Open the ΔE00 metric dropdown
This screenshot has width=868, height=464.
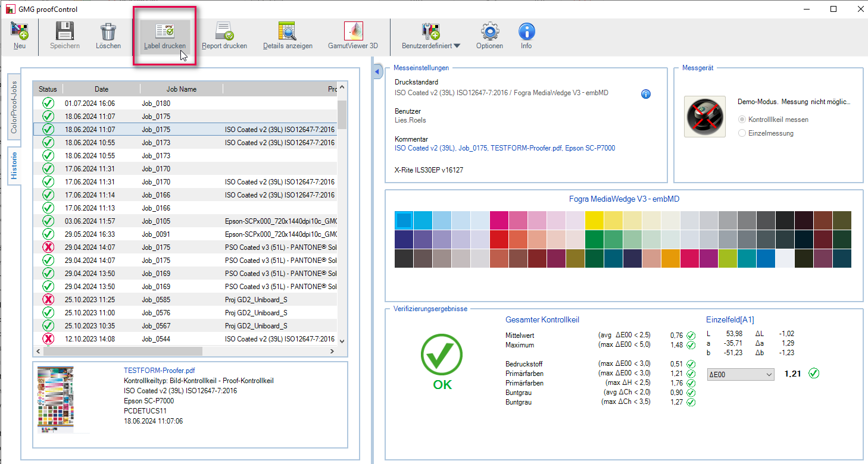coord(740,374)
